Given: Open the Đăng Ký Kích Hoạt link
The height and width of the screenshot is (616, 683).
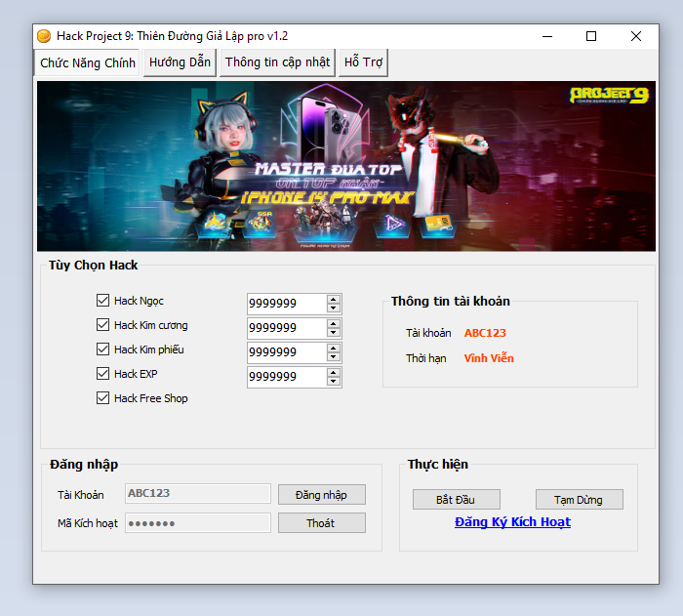Looking at the screenshot, I should point(512,522).
